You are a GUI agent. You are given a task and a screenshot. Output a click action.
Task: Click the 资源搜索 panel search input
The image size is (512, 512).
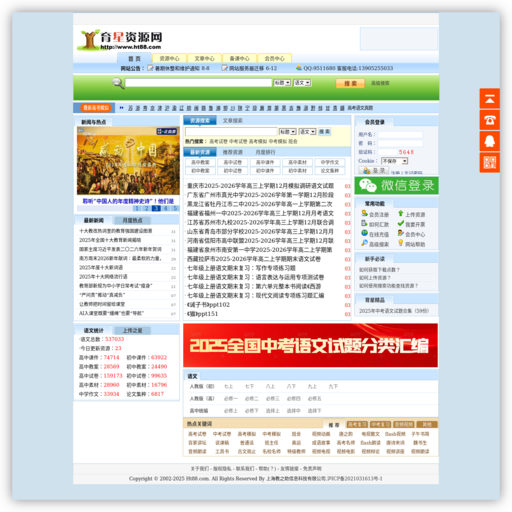click(x=231, y=132)
